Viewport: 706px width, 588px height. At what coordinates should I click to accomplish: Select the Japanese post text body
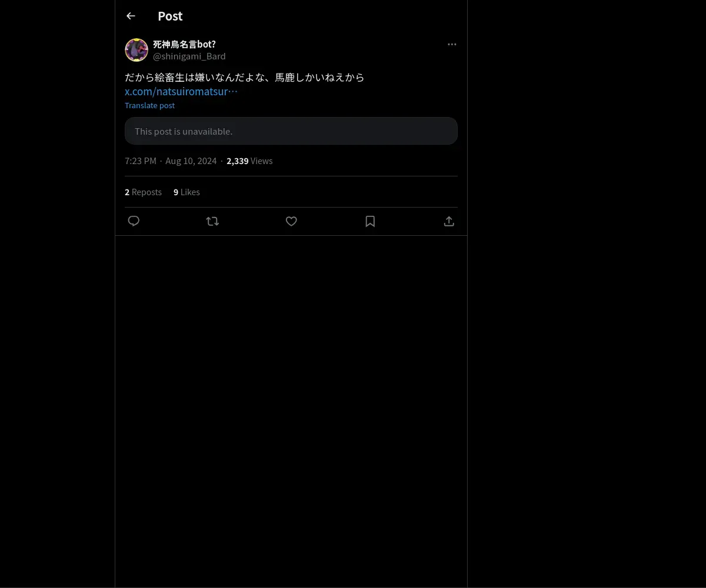(245, 77)
